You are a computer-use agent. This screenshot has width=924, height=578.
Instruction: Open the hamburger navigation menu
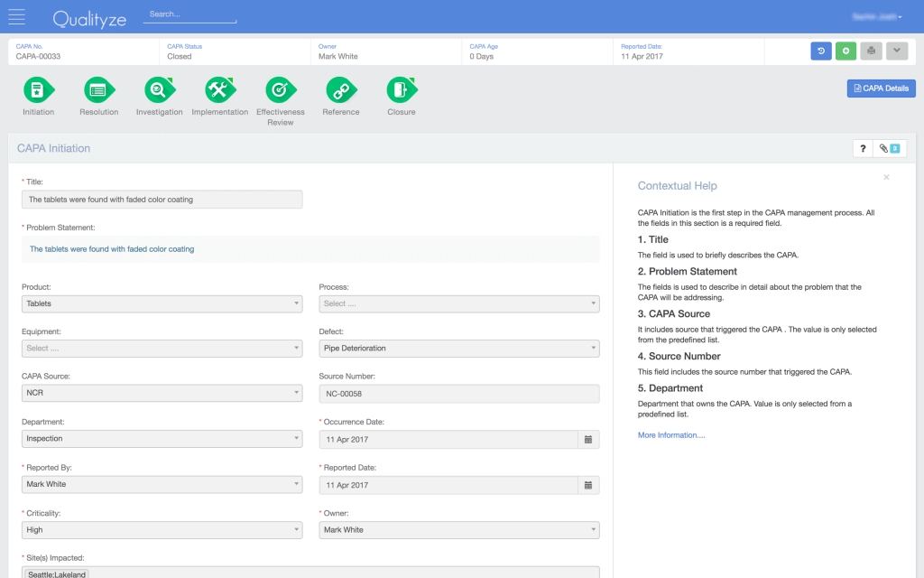coord(16,15)
